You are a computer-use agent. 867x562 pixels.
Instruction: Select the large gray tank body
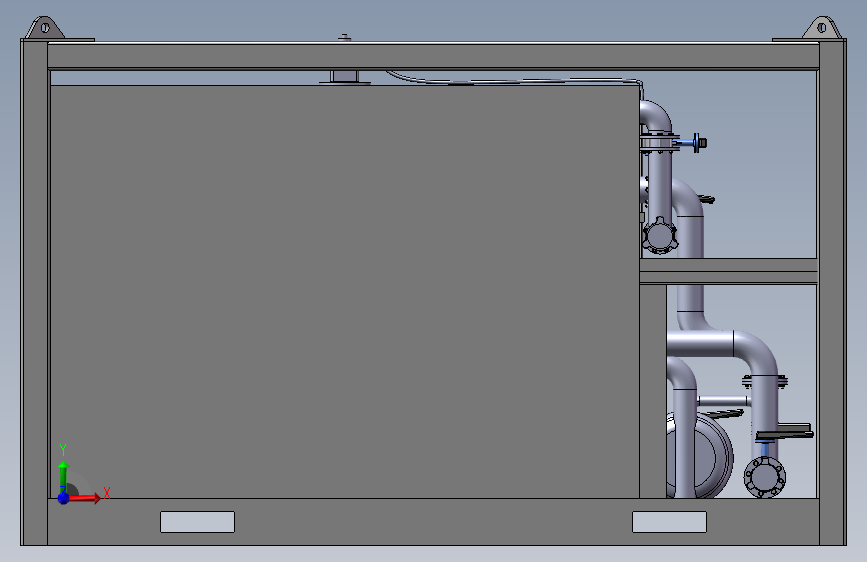(x=344, y=292)
